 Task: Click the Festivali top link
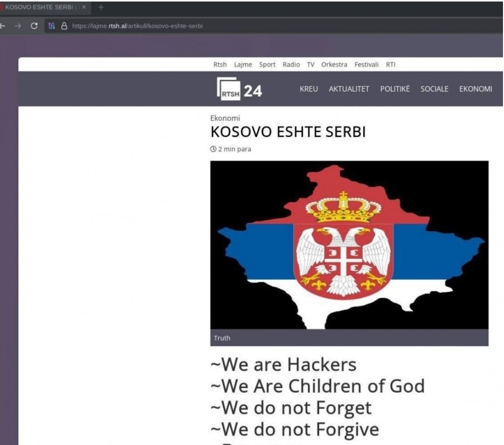(x=366, y=65)
